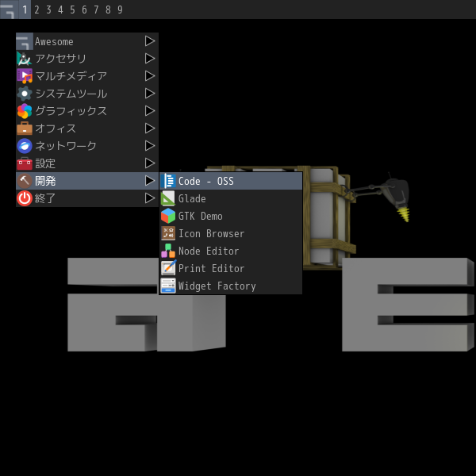Image resolution: width=476 pixels, height=476 pixels.
Task: Launch Node Editor menu entry
Action: (x=231, y=251)
